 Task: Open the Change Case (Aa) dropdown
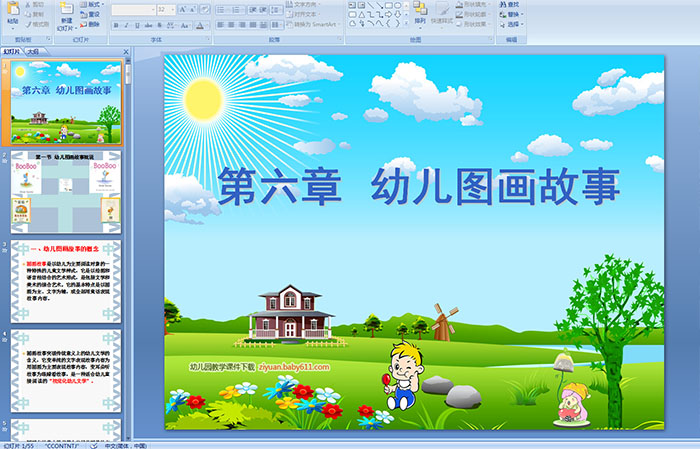pos(186,25)
